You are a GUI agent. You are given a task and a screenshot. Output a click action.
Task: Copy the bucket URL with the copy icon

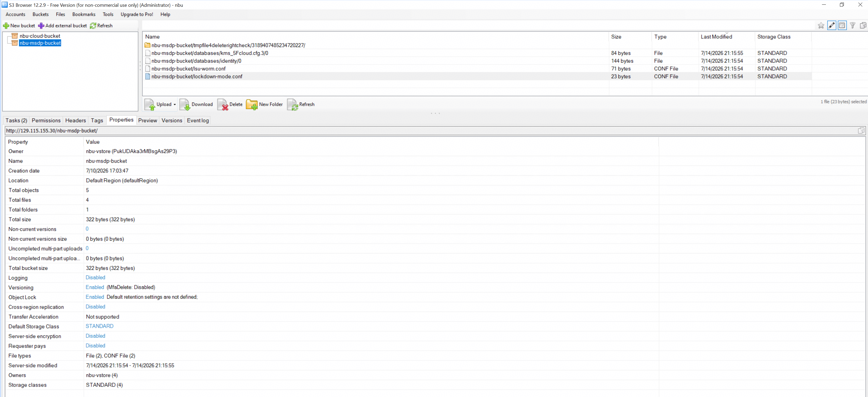click(861, 131)
